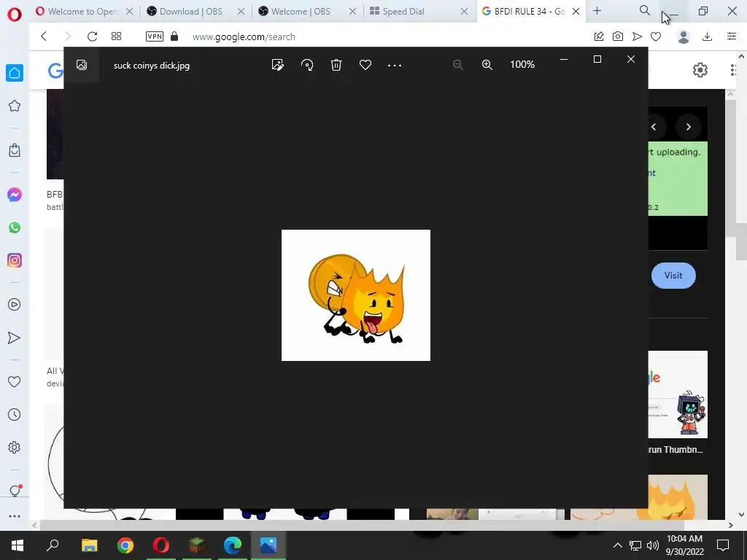
Task: Click the taskbar volume speaker icon
Action: pyautogui.click(x=652, y=545)
